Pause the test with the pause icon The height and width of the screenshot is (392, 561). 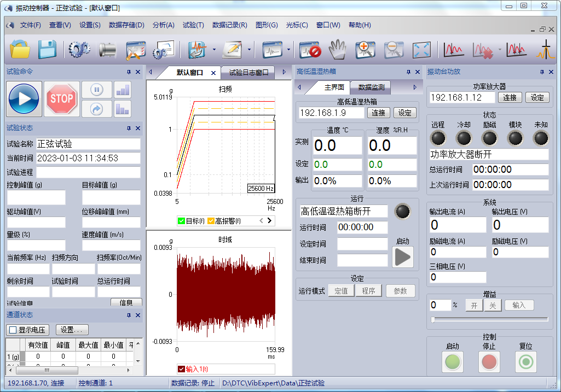[x=96, y=89]
